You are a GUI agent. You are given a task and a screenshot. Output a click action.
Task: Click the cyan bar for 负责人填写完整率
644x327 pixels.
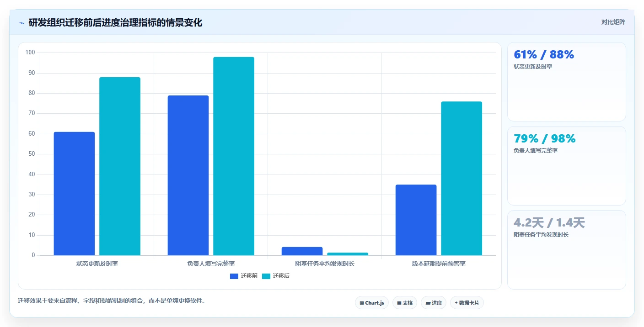[x=234, y=156]
